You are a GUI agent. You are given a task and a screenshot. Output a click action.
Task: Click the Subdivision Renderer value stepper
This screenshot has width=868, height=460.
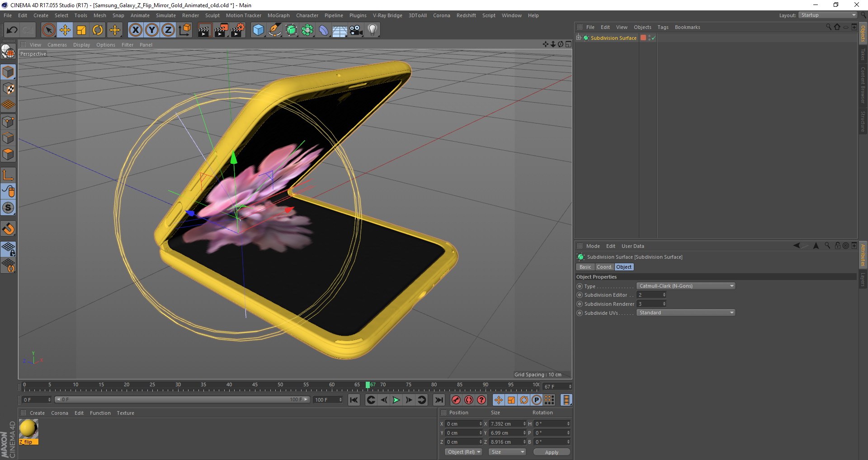click(x=664, y=304)
